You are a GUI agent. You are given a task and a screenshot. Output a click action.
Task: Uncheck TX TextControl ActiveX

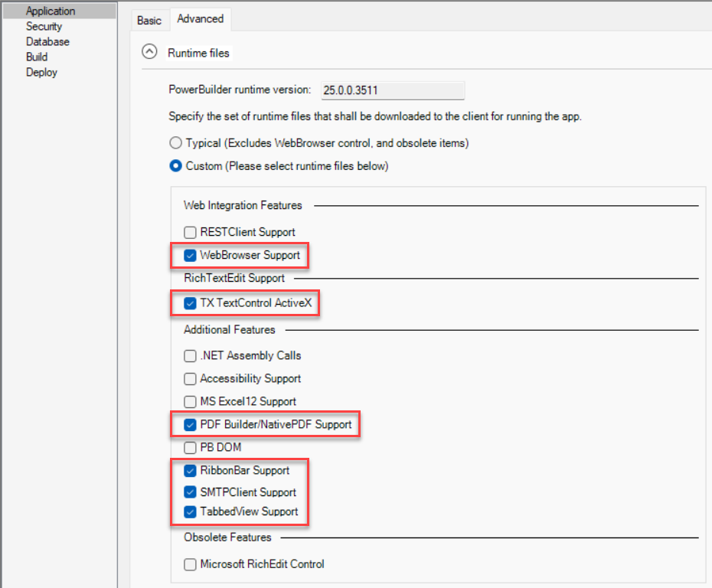191,303
